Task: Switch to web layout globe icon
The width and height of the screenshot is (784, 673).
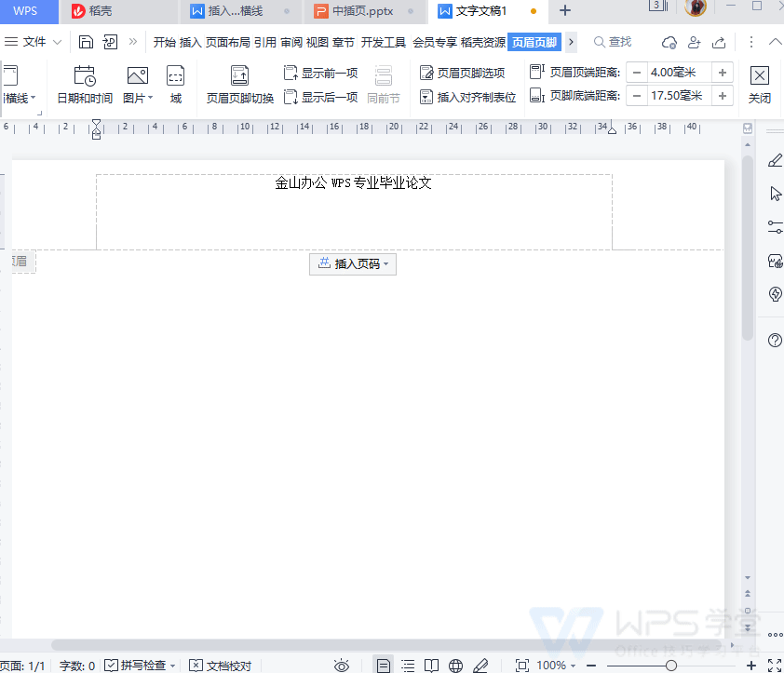Action: pos(455,666)
